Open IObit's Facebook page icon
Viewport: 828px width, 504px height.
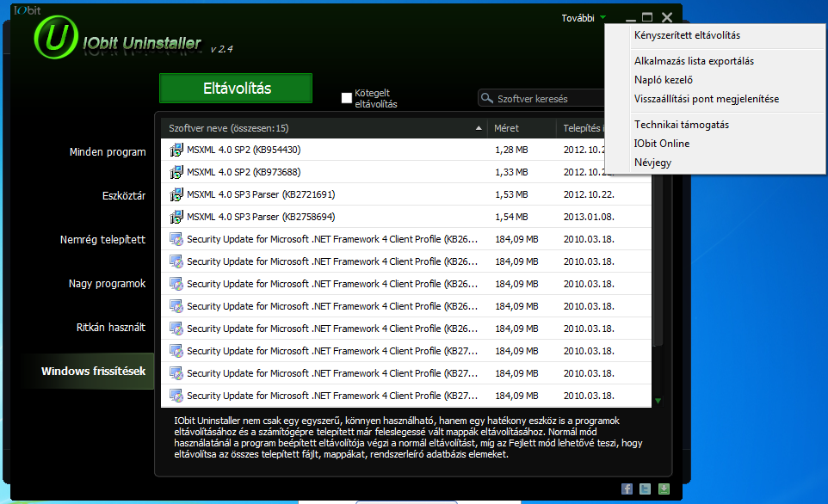tap(627, 489)
